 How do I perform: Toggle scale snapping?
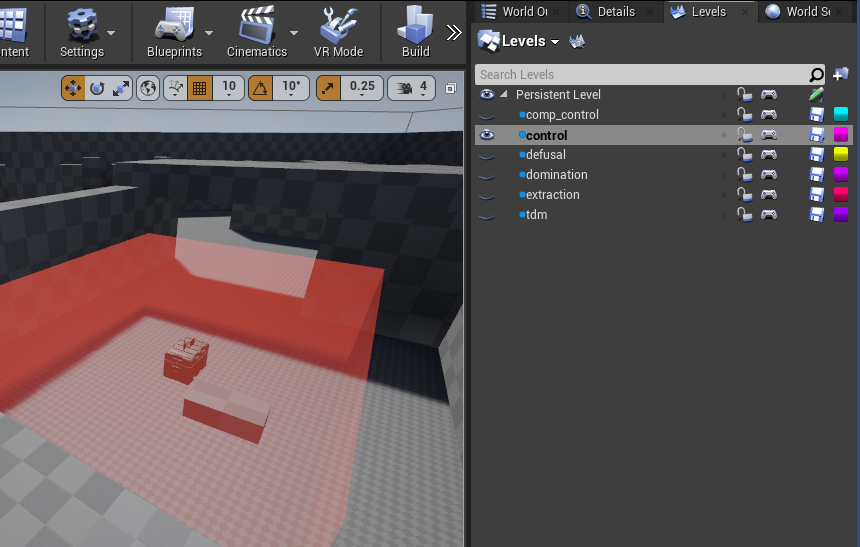[x=328, y=88]
